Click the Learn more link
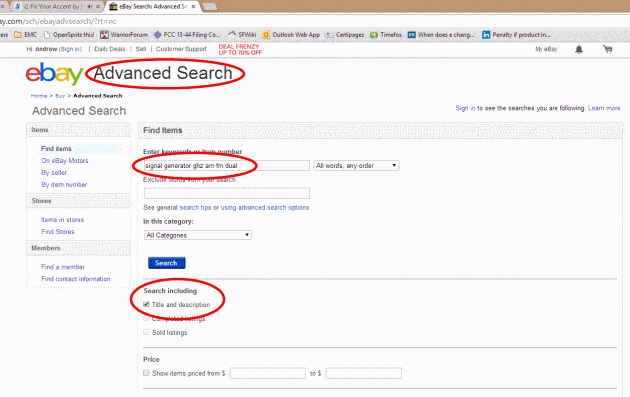Screen dimensions: 630x397 point(604,108)
